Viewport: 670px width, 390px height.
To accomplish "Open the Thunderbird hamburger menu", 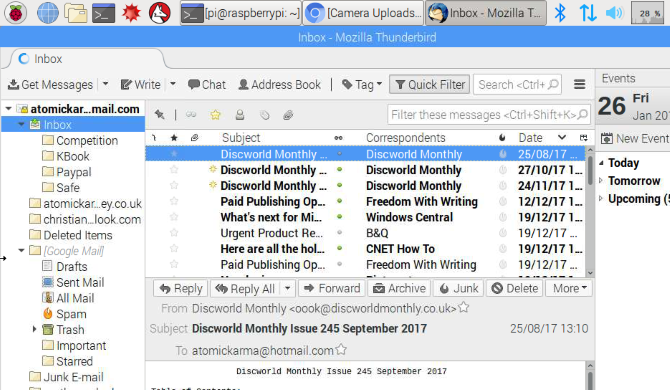I will (579, 84).
